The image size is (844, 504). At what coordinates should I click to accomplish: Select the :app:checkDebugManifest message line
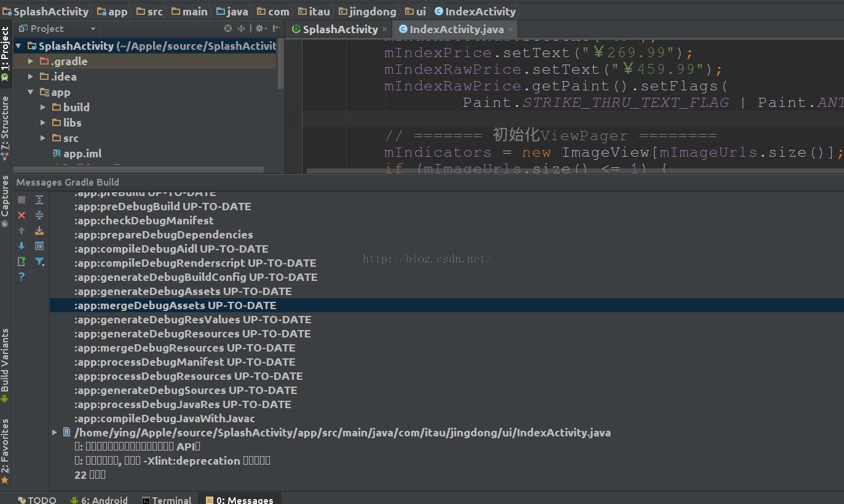(144, 220)
